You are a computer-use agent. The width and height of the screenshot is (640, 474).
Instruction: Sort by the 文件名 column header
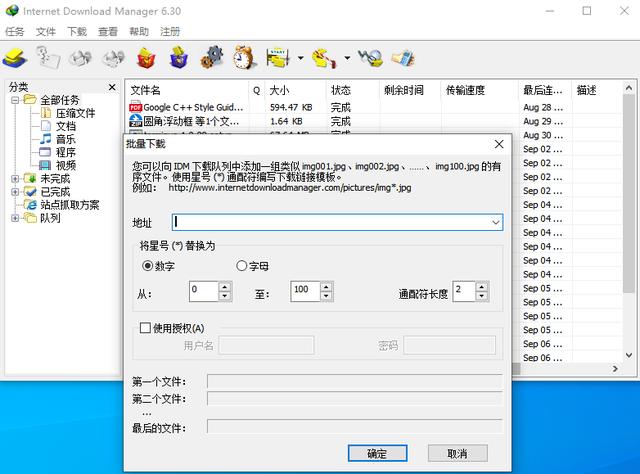(x=187, y=90)
